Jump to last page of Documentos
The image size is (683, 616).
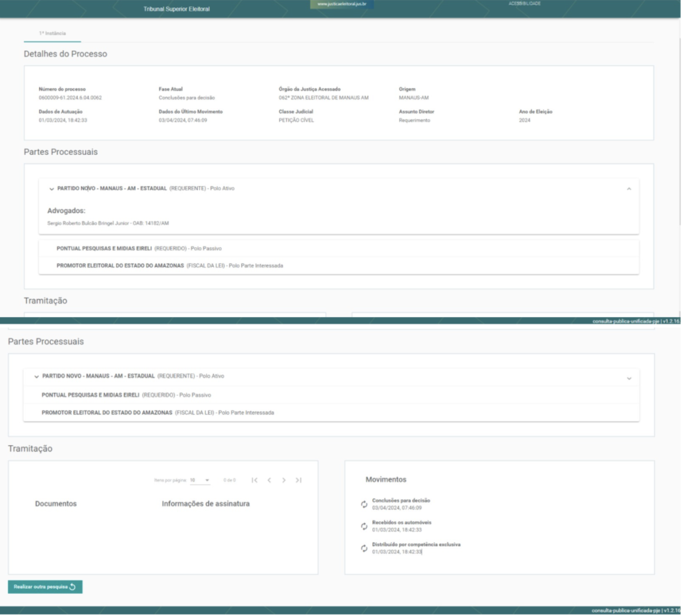(298, 480)
